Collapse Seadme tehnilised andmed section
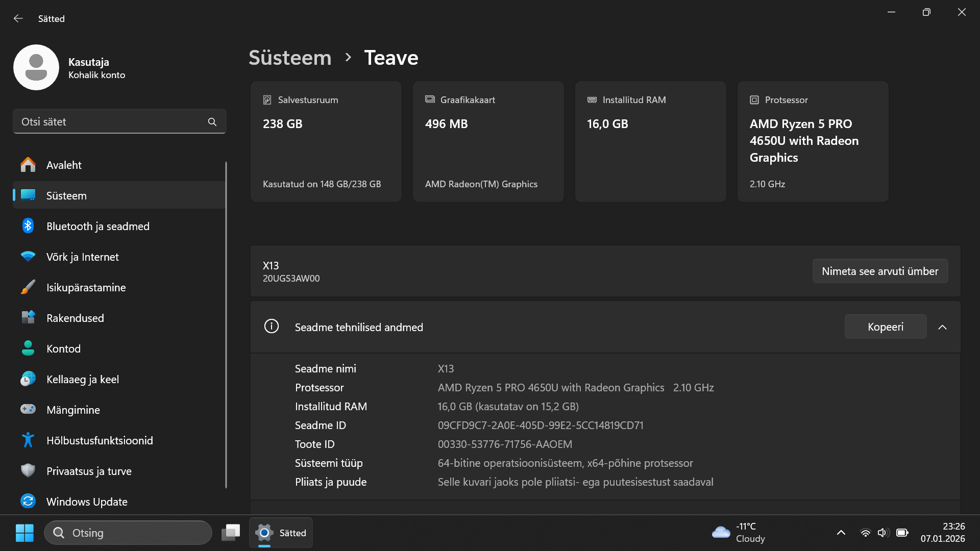Viewport: 980px width, 551px height. click(x=942, y=327)
